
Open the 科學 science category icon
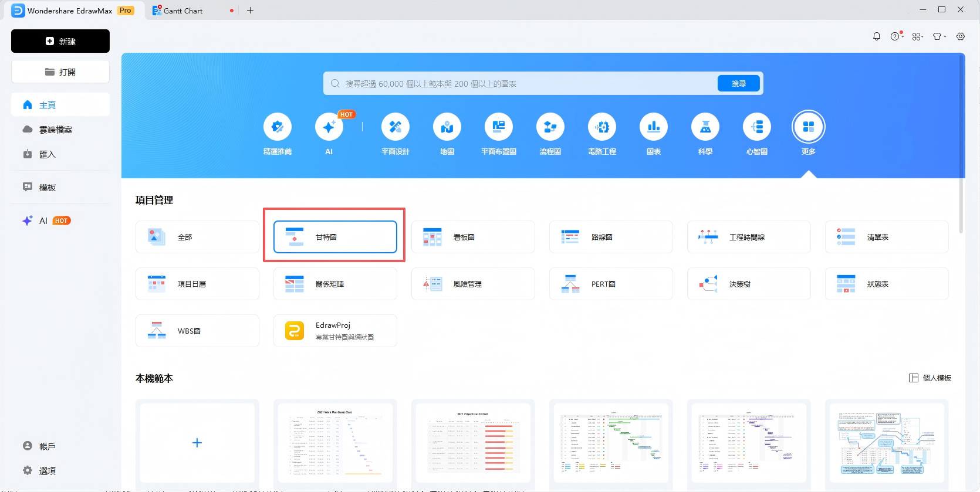(705, 127)
